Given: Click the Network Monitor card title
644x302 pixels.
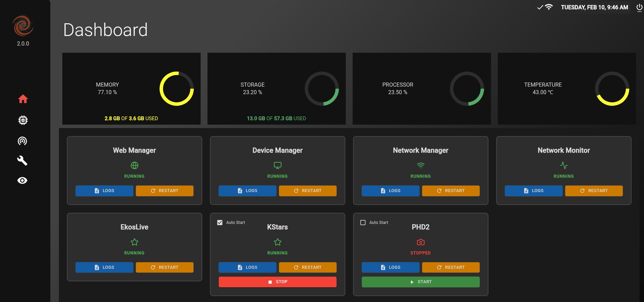Looking at the screenshot, I should [x=564, y=150].
